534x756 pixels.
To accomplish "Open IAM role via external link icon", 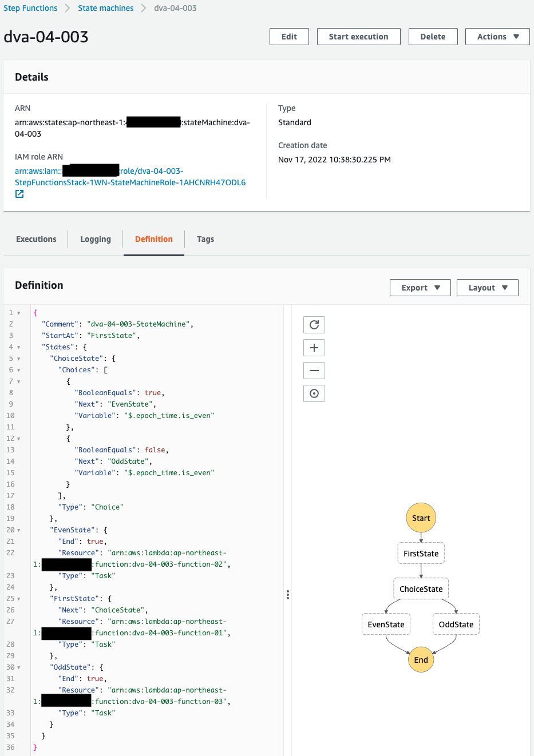I will point(19,194).
